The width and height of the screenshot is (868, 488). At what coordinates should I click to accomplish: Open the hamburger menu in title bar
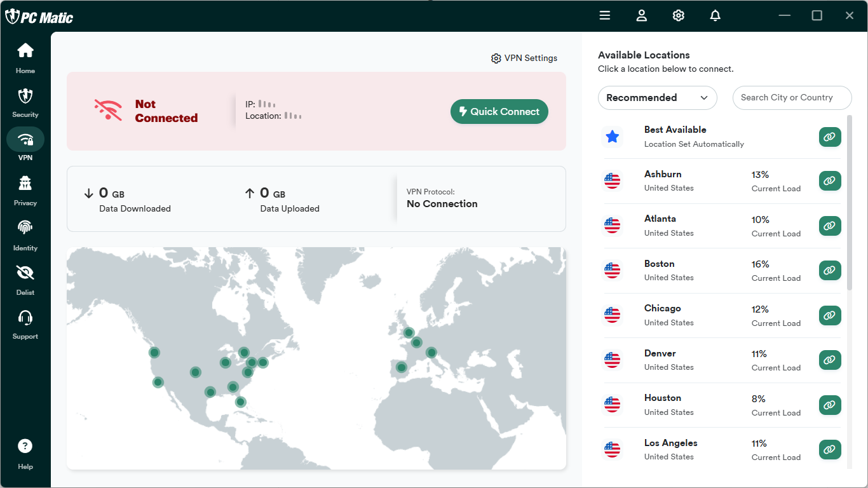(x=605, y=15)
